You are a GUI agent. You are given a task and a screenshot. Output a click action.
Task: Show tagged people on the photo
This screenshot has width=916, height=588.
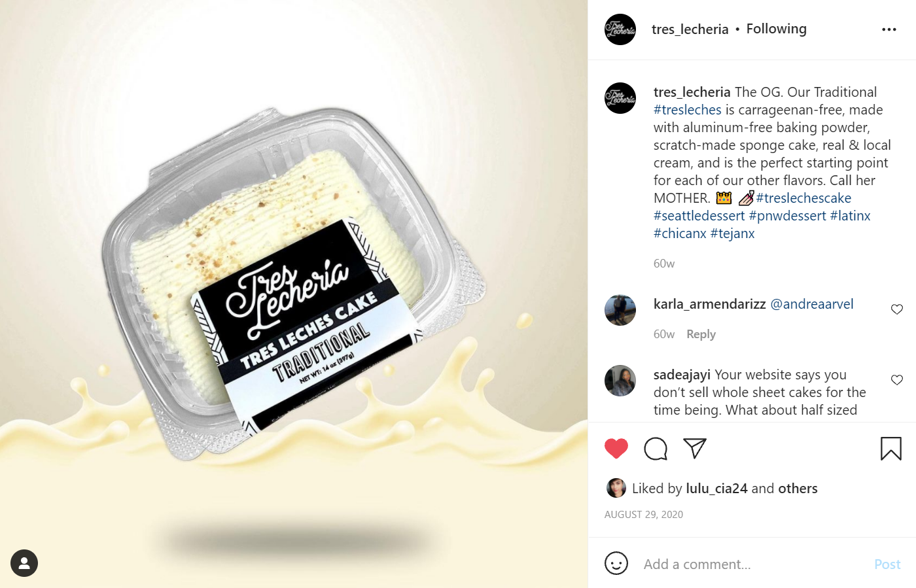pyautogui.click(x=24, y=563)
